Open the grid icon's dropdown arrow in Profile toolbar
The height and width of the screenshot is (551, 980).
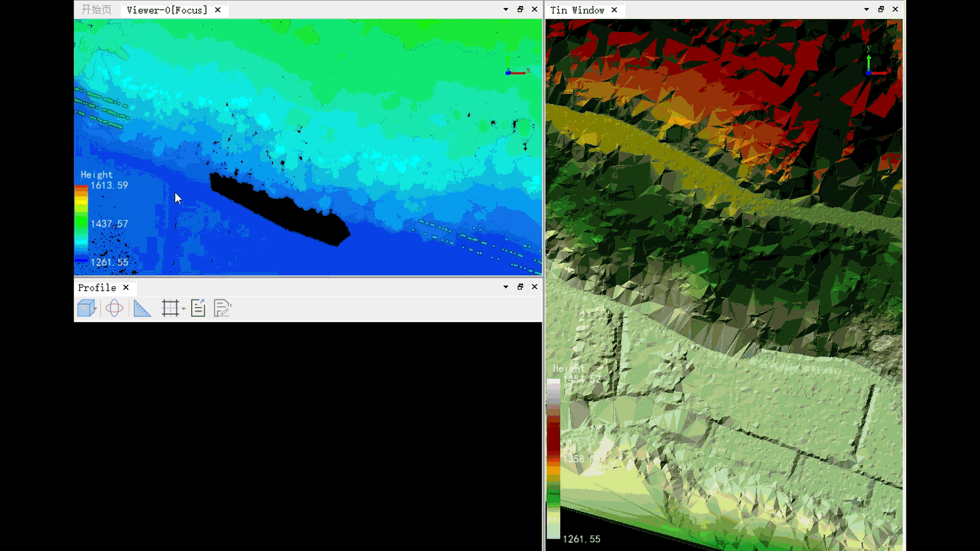coord(184,309)
